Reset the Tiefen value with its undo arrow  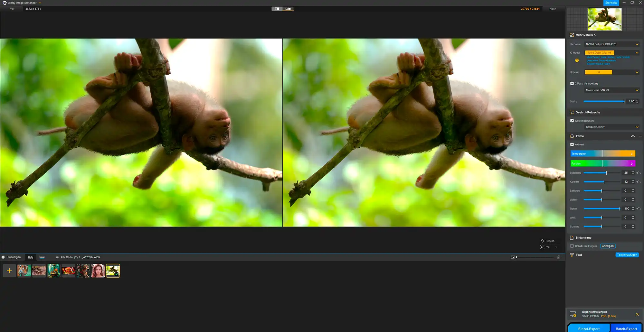639,209
